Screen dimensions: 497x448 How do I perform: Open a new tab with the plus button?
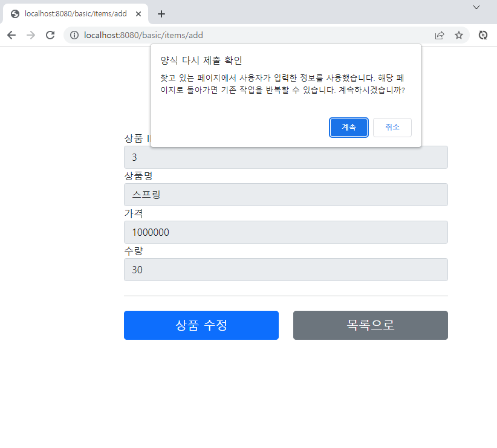click(161, 14)
